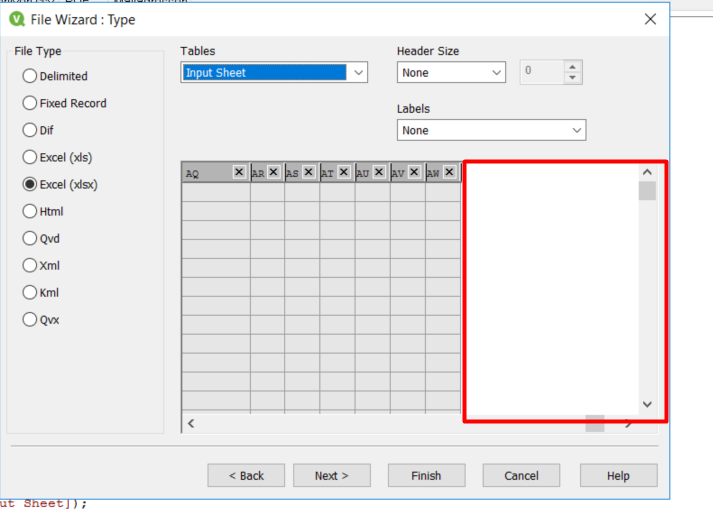Remove column AQ with its X icon
Viewport: 713px width, 517px height.
click(239, 172)
